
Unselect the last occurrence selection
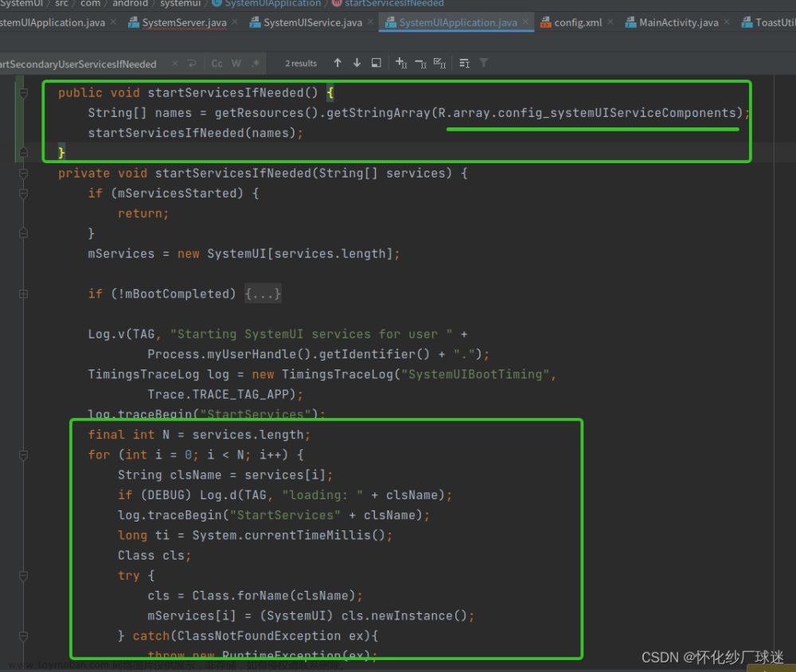pyautogui.click(x=420, y=63)
